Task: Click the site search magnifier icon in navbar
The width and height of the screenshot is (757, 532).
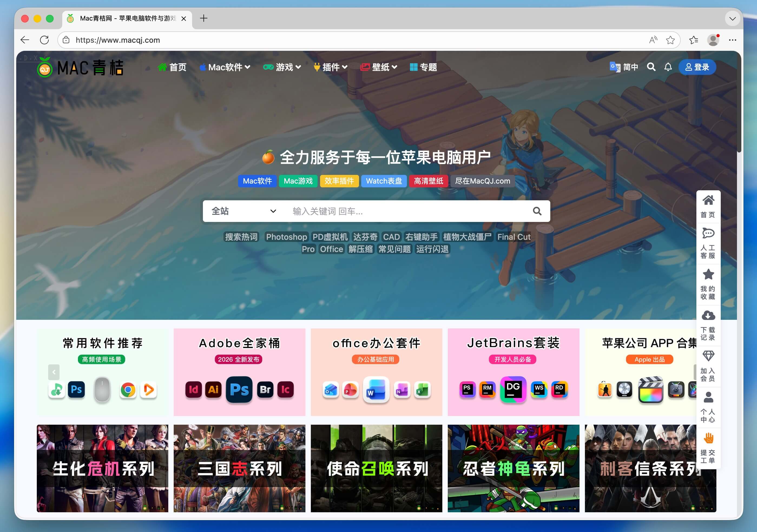Action: [651, 67]
